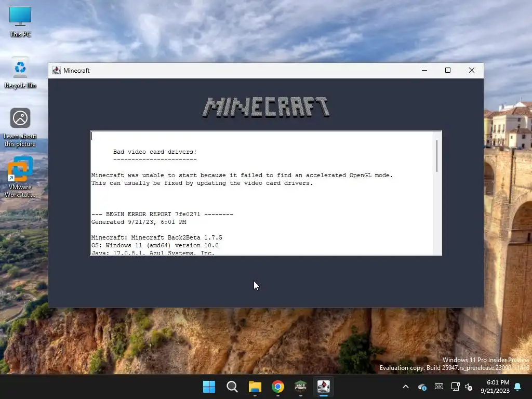Click the 'Minecraft Back2Beta 1.7.5' version line

(x=157, y=237)
